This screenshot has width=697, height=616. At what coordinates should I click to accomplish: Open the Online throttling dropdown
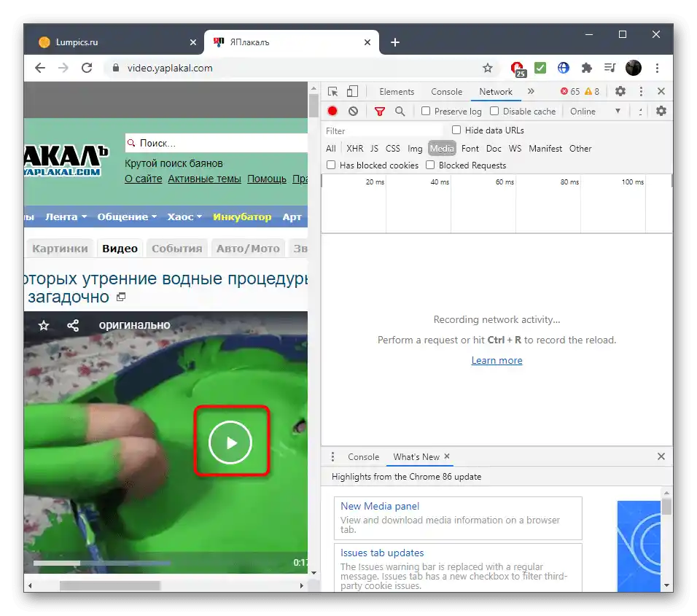click(595, 112)
